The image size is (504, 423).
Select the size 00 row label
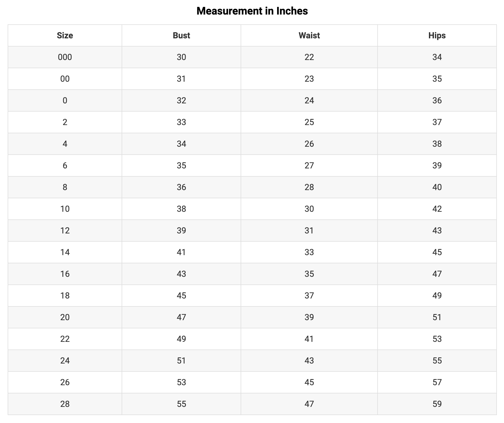point(65,79)
